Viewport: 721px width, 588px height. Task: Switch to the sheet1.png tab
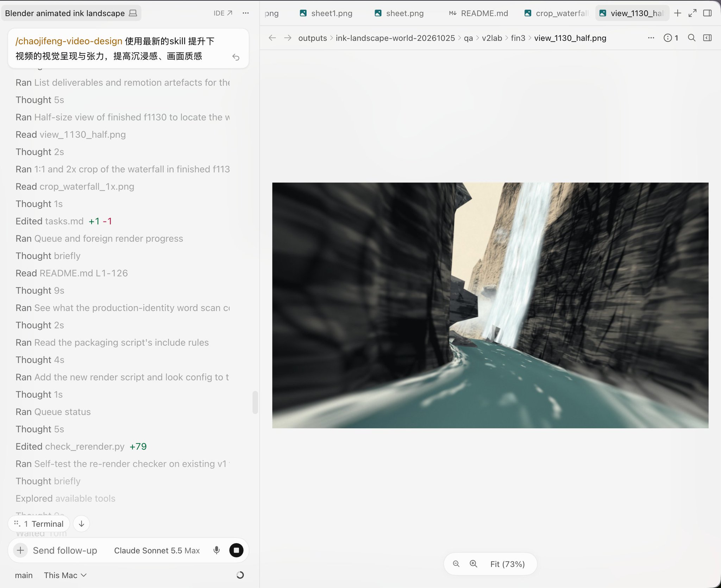(326, 13)
